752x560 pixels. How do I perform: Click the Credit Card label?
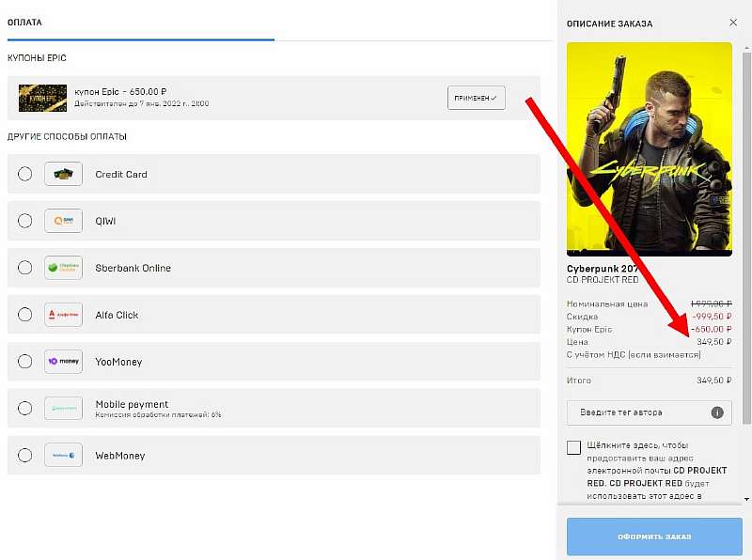pos(121,174)
